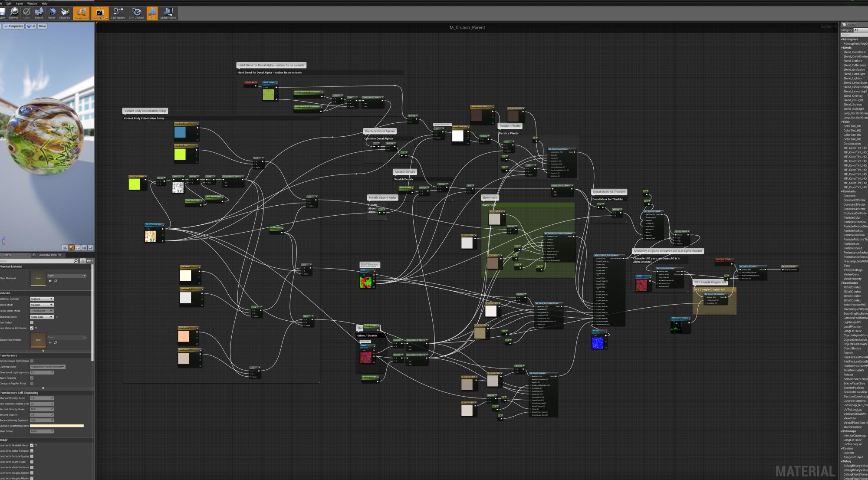The height and width of the screenshot is (480, 868).
Task: Toggle the Connectors toolbar button
Action: (81, 13)
